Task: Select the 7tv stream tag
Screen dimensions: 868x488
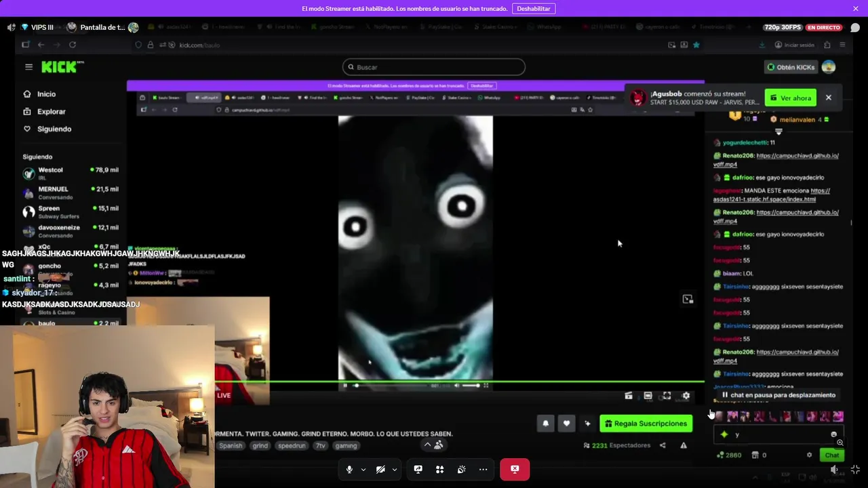Action: (321, 446)
